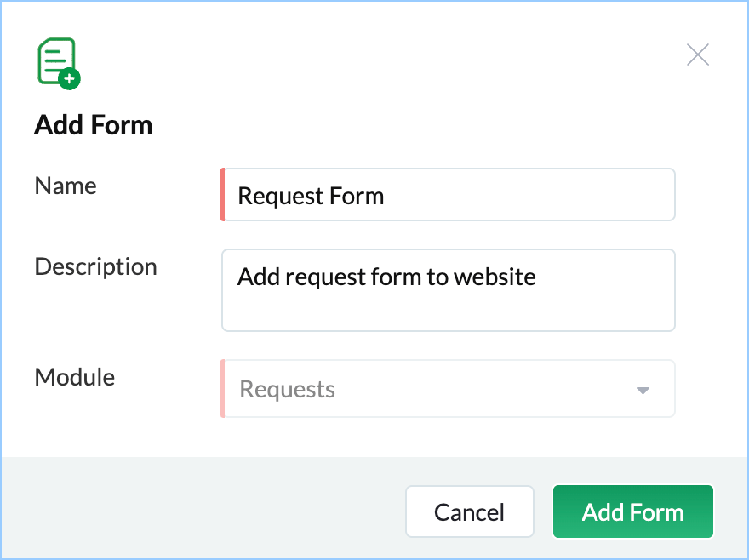Click the 'Requests' value in Module selector
The width and height of the screenshot is (749, 560).
tap(288, 390)
